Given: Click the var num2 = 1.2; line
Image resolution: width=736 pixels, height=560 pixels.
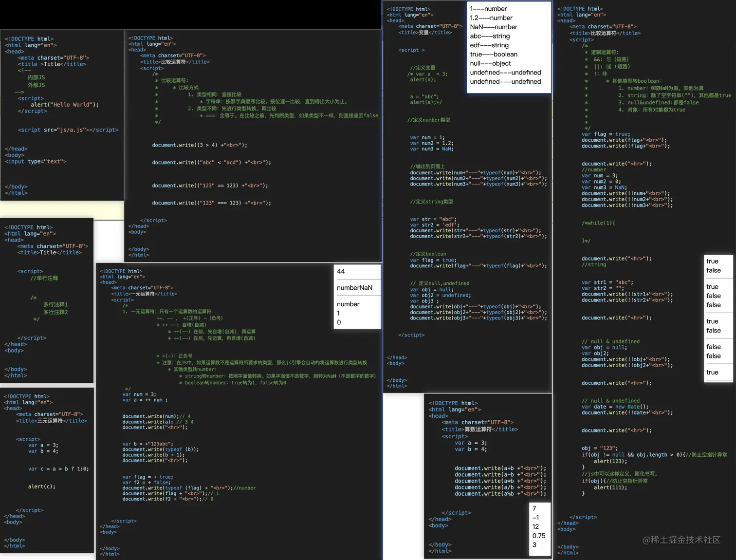Looking at the screenshot, I should click(432, 143).
